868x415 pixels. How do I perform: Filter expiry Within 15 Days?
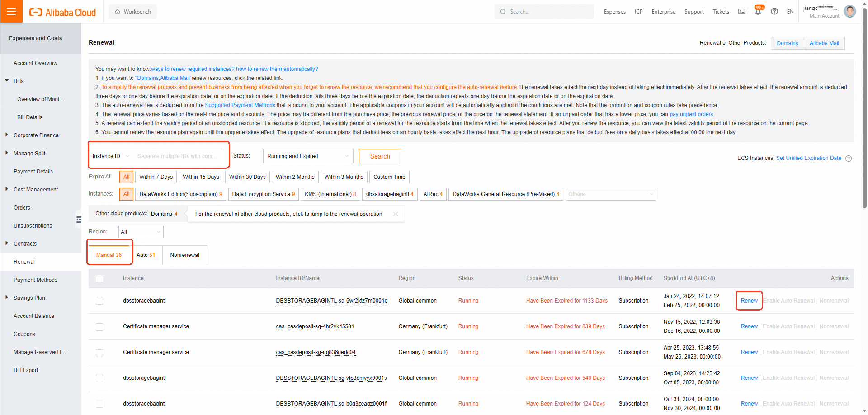point(201,177)
